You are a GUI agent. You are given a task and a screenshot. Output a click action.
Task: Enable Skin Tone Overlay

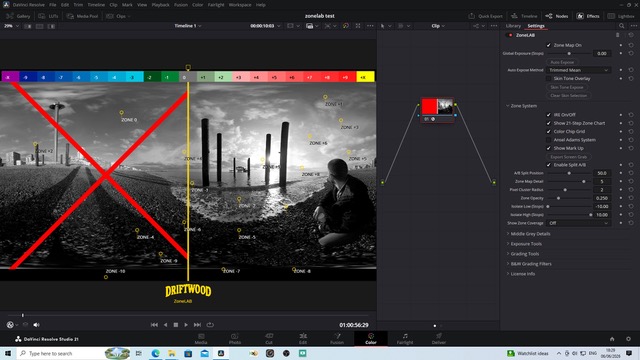(x=549, y=78)
